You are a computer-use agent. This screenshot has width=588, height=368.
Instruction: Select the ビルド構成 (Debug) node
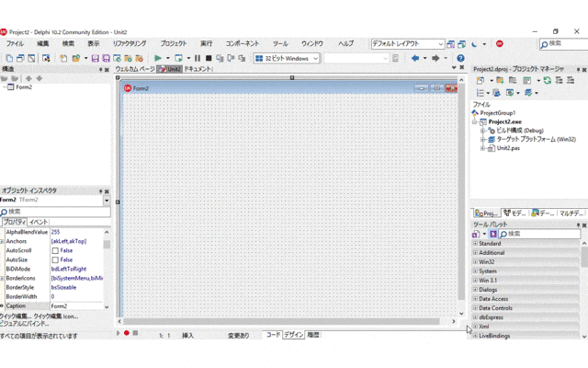pyautogui.click(x=520, y=131)
